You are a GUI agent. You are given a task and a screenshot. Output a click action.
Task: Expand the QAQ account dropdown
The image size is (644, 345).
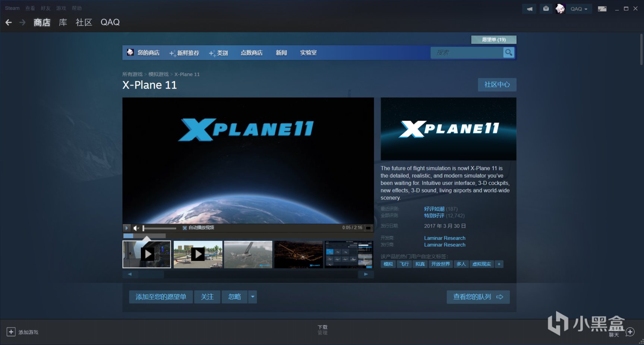click(579, 9)
